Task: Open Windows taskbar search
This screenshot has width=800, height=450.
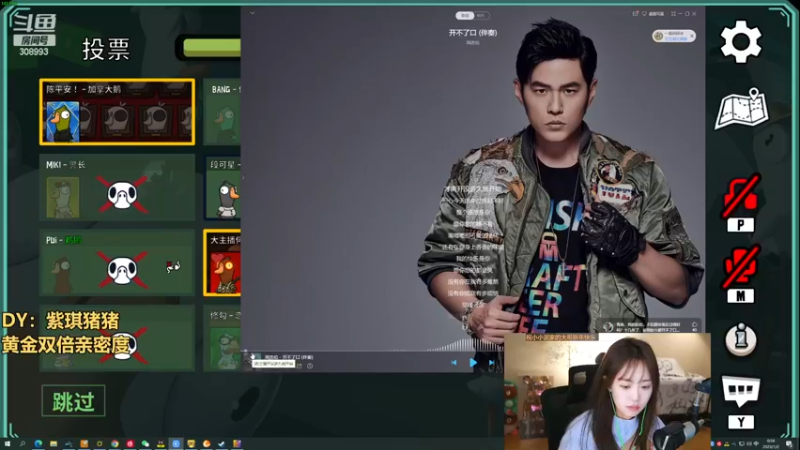Action: click(x=22, y=444)
